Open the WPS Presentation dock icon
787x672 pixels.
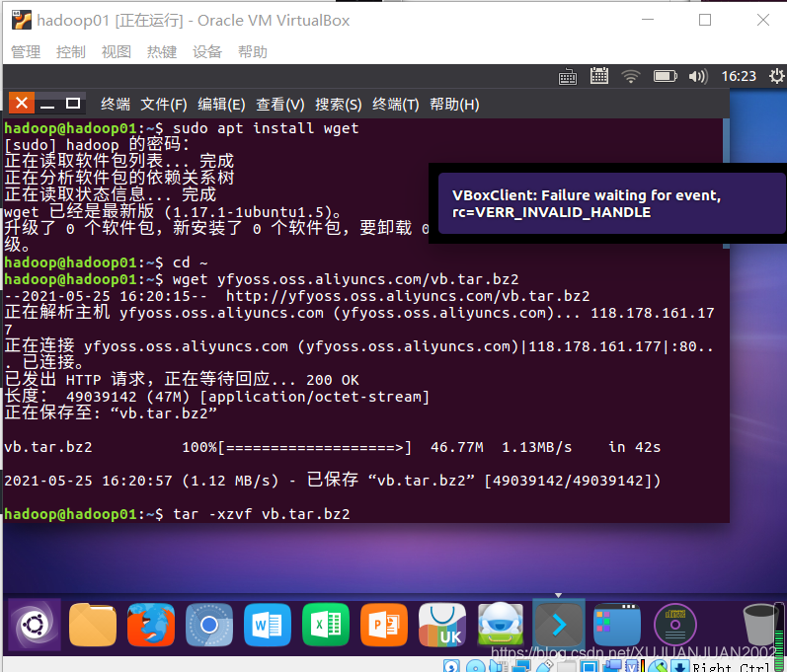coord(384,625)
